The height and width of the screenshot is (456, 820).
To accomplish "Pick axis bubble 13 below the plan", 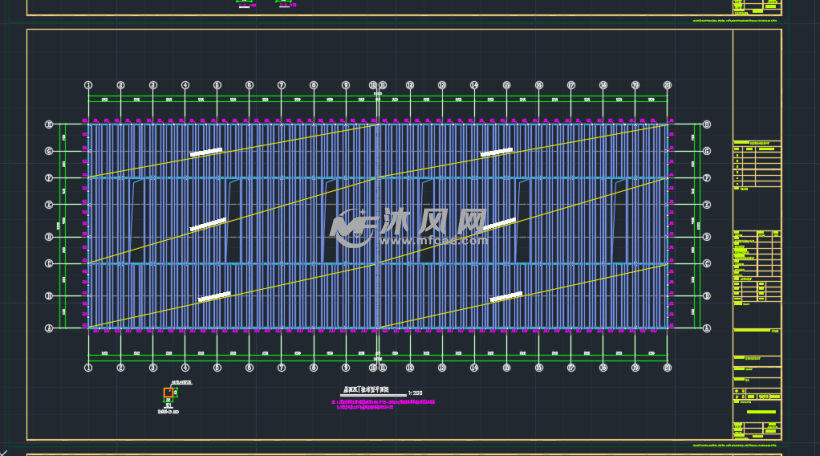I will click(x=442, y=368).
